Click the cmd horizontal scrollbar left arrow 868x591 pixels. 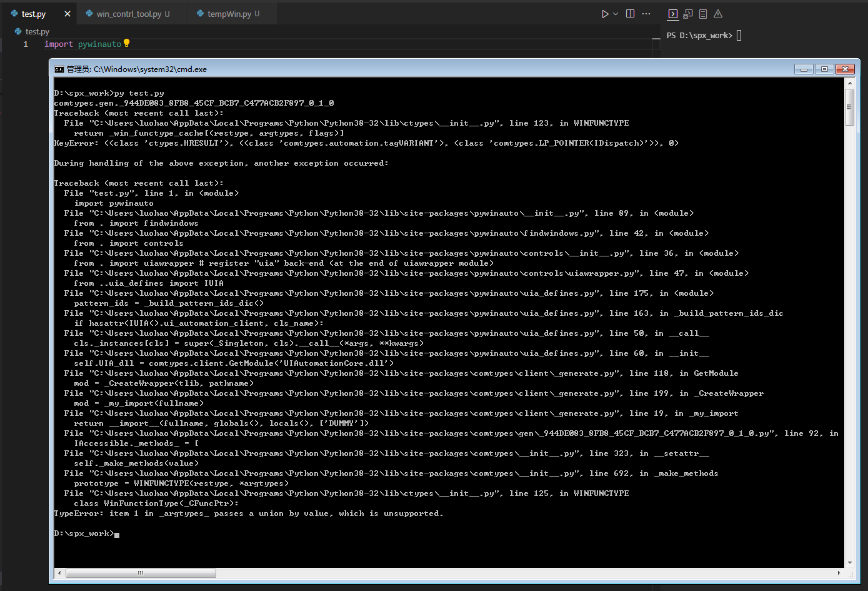[x=59, y=573]
